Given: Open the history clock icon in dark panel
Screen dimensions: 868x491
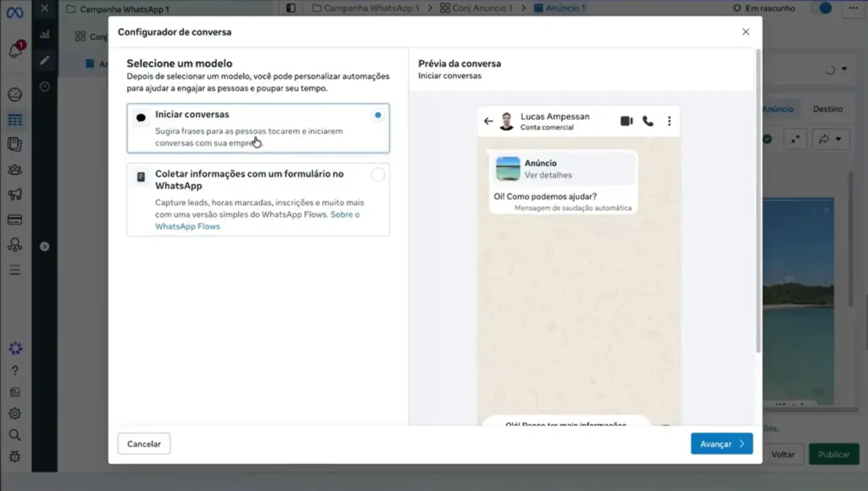Looking at the screenshot, I should click(45, 86).
